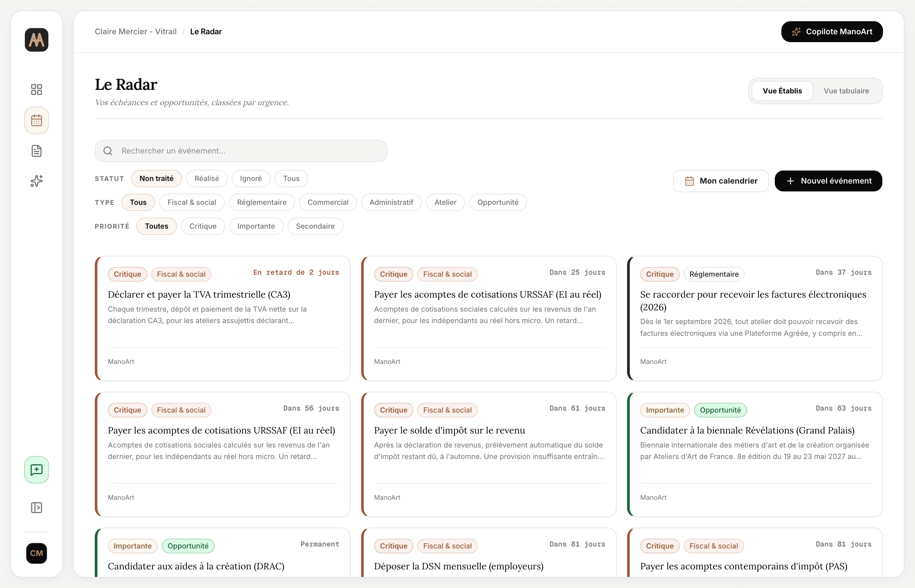Click the Dans 37 jours label

point(843,272)
